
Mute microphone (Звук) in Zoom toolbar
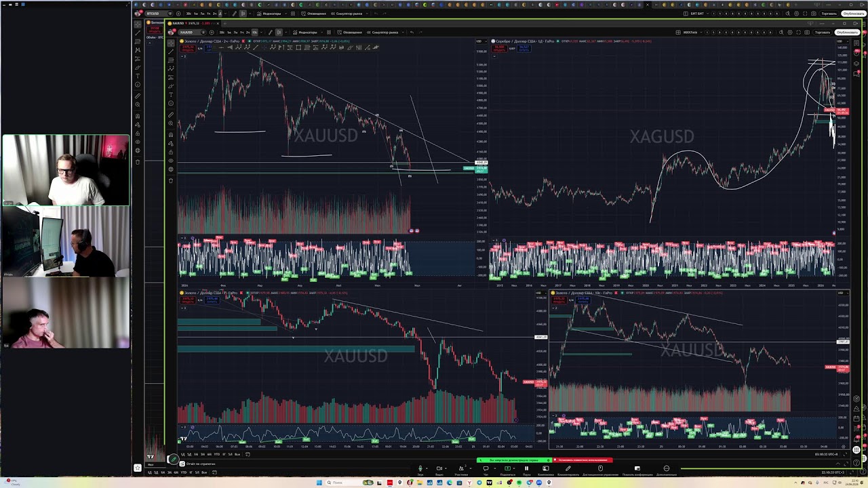pos(420,468)
